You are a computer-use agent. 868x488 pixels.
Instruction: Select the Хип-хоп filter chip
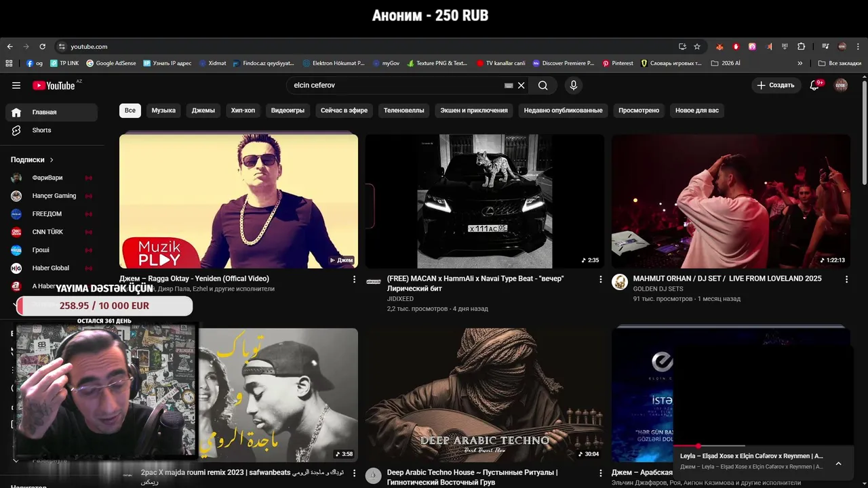(243, 110)
